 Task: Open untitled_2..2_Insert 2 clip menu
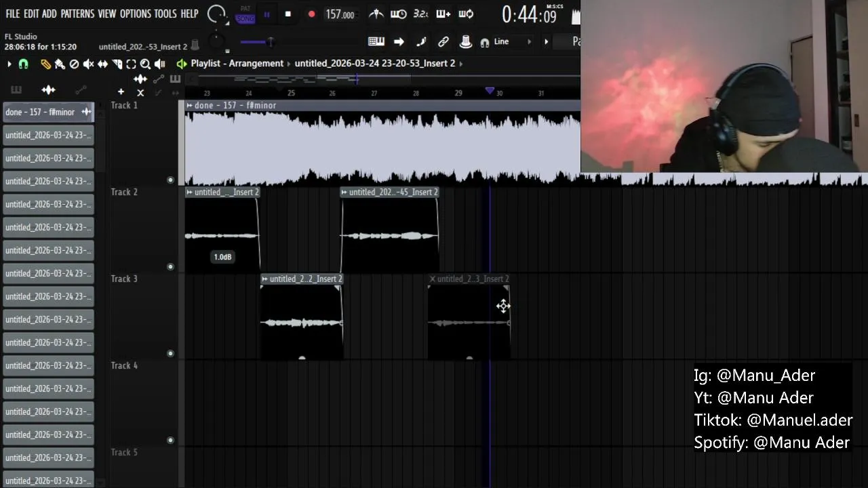(x=265, y=279)
